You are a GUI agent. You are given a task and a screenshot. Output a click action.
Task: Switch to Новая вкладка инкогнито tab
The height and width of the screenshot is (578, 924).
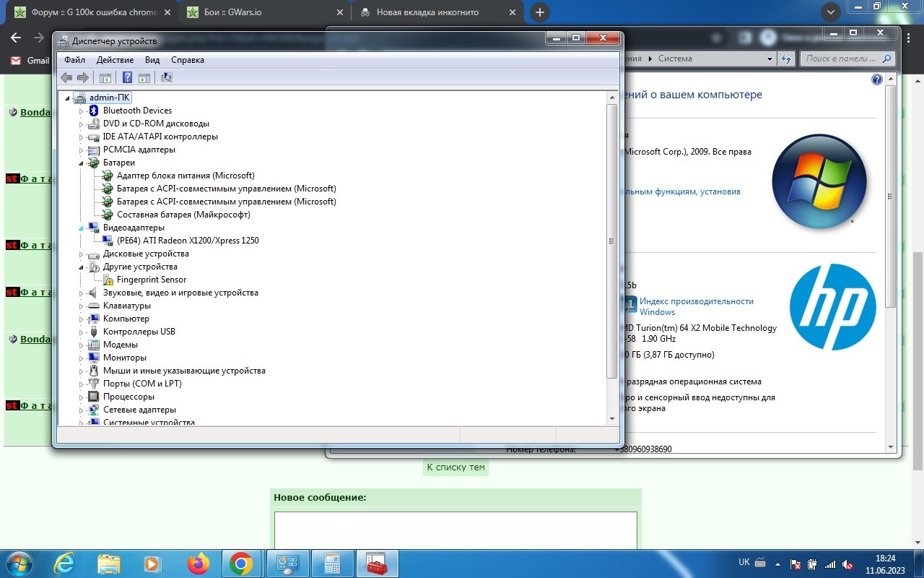click(x=438, y=12)
